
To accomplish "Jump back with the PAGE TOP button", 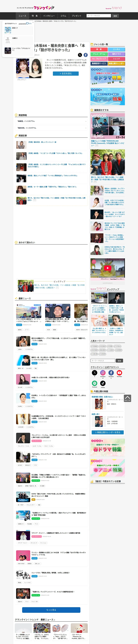I will click(x=127, y=398).
